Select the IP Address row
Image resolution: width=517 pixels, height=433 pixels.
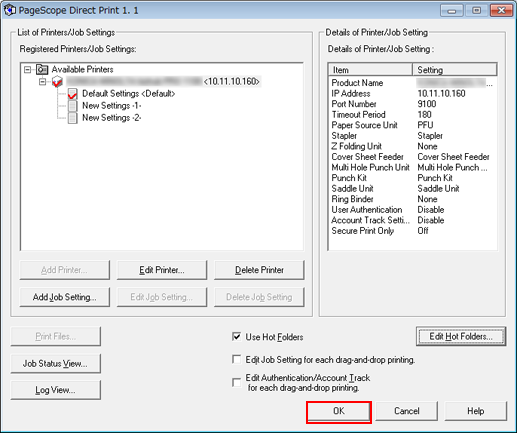point(412,94)
